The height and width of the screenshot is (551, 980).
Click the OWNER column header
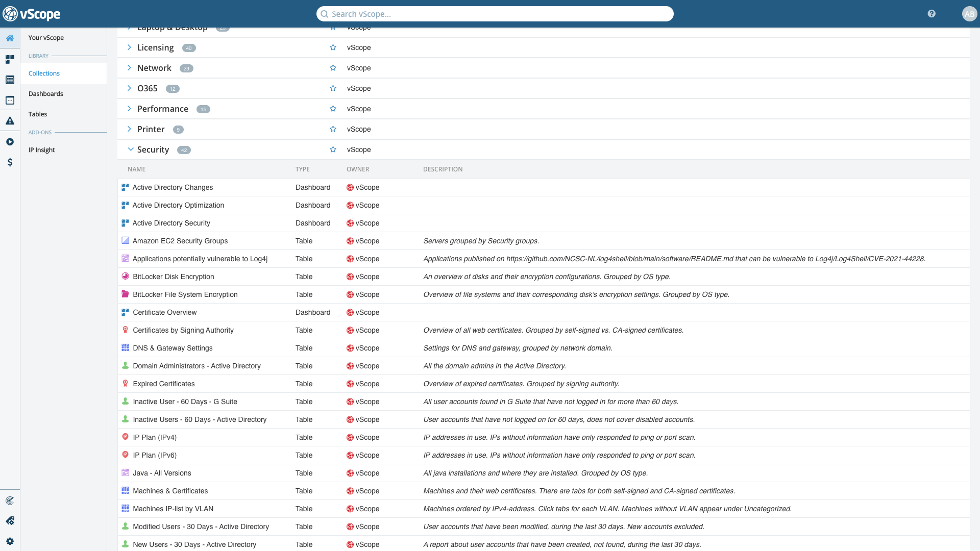tap(357, 169)
